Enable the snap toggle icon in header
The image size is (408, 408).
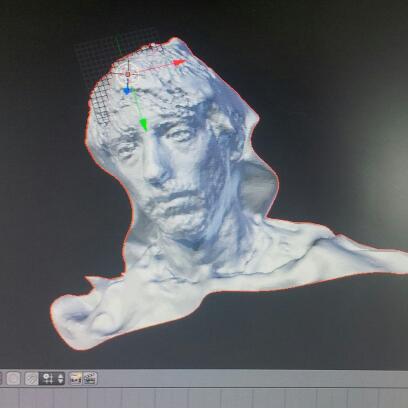32,379
